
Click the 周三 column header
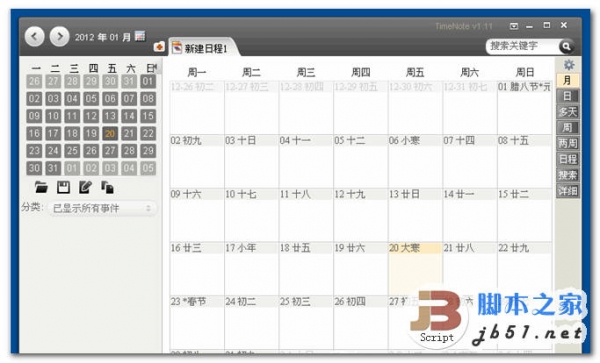click(x=306, y=72)
